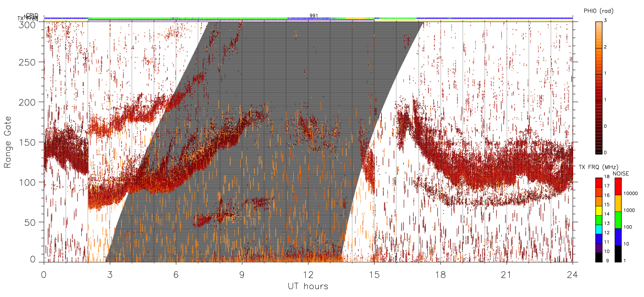The image size is (644, 297).
Task: Click the '12' tick on UT hours axis
Action: pyautogui.click(x=308, y=274)
